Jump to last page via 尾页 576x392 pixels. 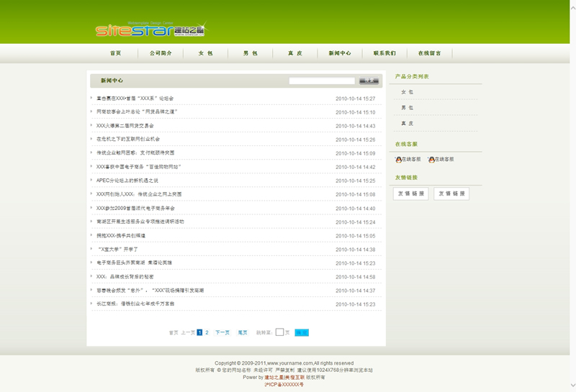[243, 333]
